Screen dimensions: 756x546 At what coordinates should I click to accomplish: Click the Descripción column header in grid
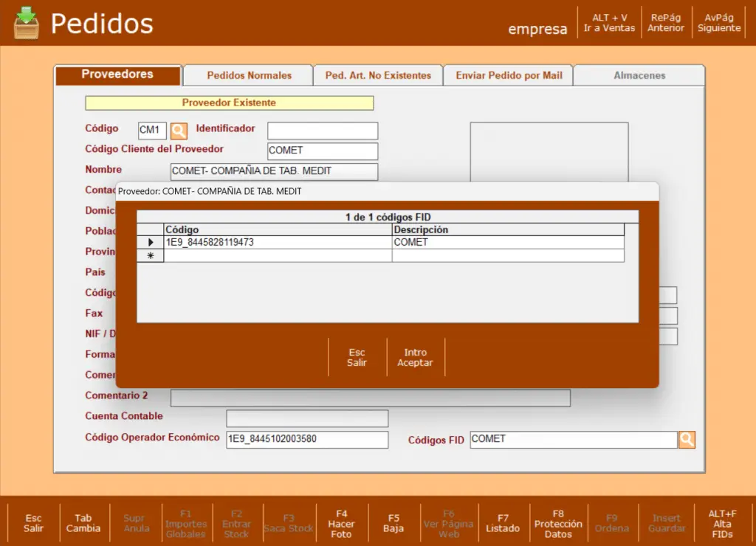(x=508, y=230)
